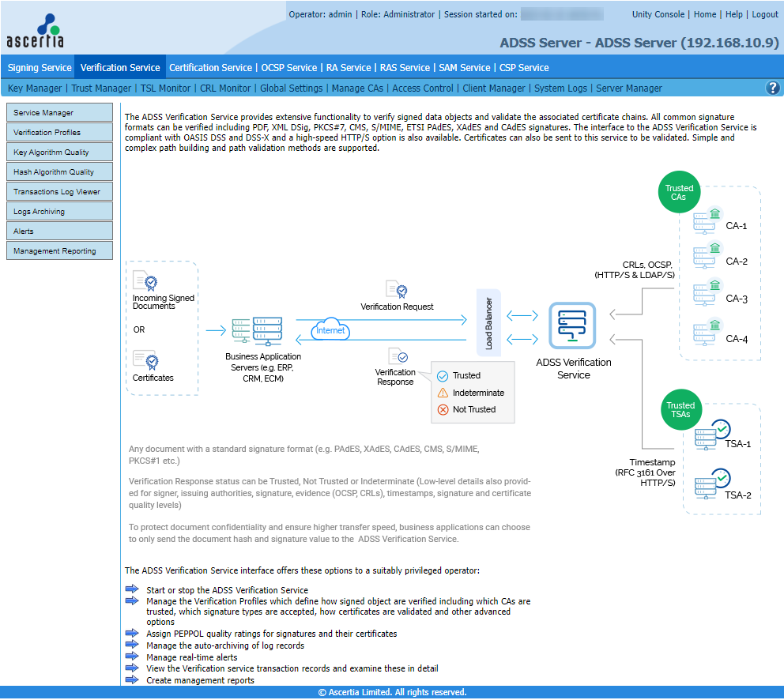Click the ADSS Verification Service server icon
784x700 pixels.
point(572,326)
